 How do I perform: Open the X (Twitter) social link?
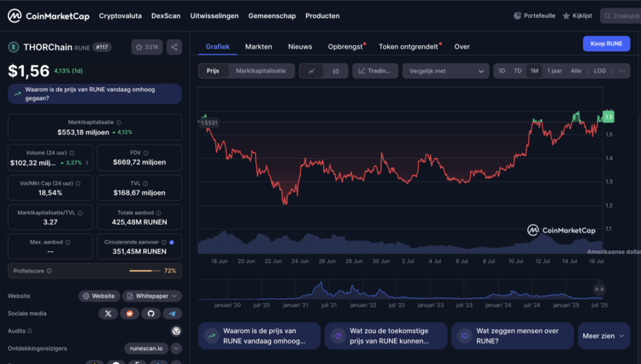(x=109, y=314)
